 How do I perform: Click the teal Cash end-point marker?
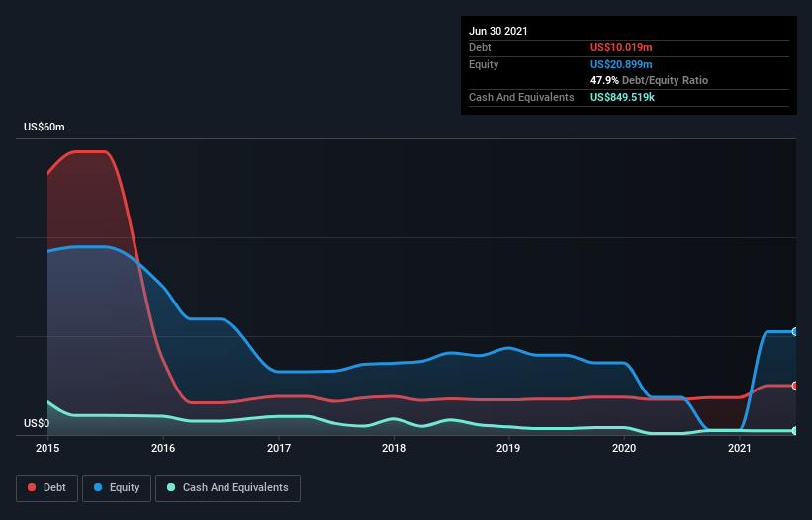(x=795, y=430)
